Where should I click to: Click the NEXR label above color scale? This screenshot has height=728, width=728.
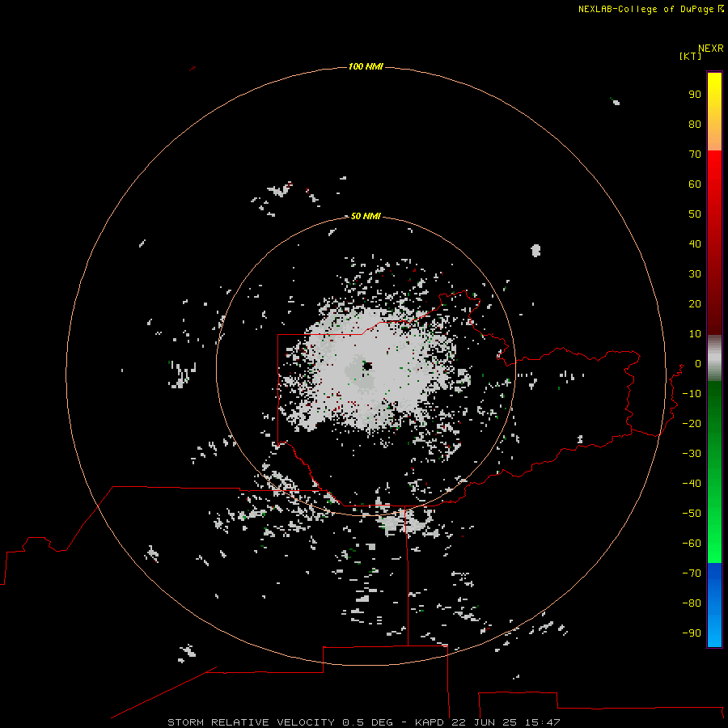[711, 49]
